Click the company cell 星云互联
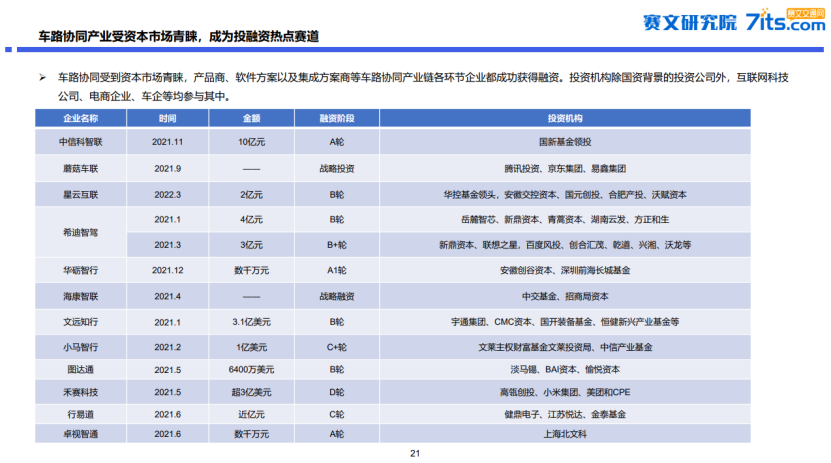 point(81,194)
